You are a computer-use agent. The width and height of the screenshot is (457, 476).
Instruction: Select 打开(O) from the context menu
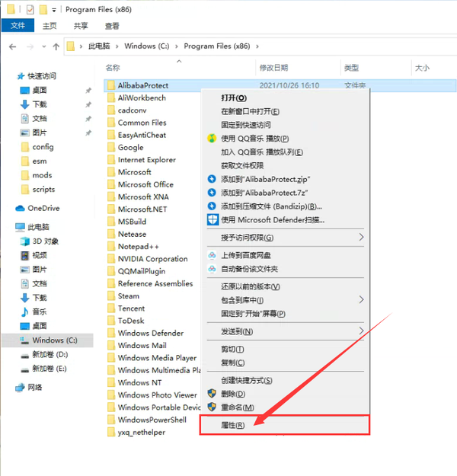(234, 98)
